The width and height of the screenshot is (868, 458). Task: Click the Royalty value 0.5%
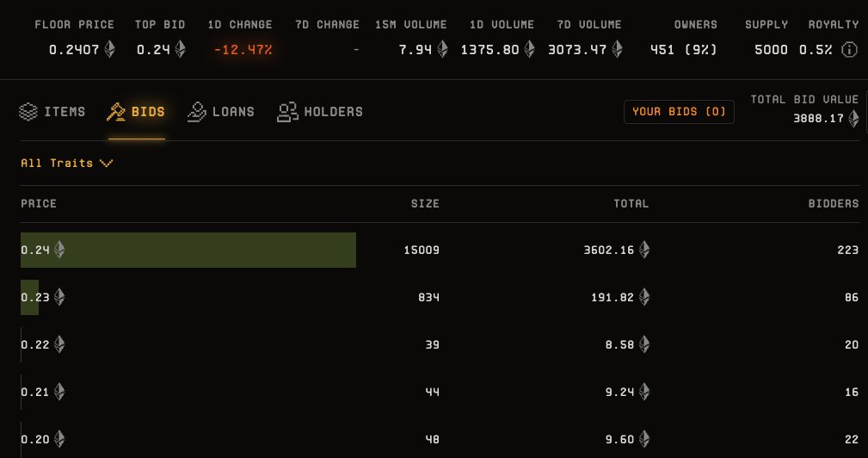point(816,50)
